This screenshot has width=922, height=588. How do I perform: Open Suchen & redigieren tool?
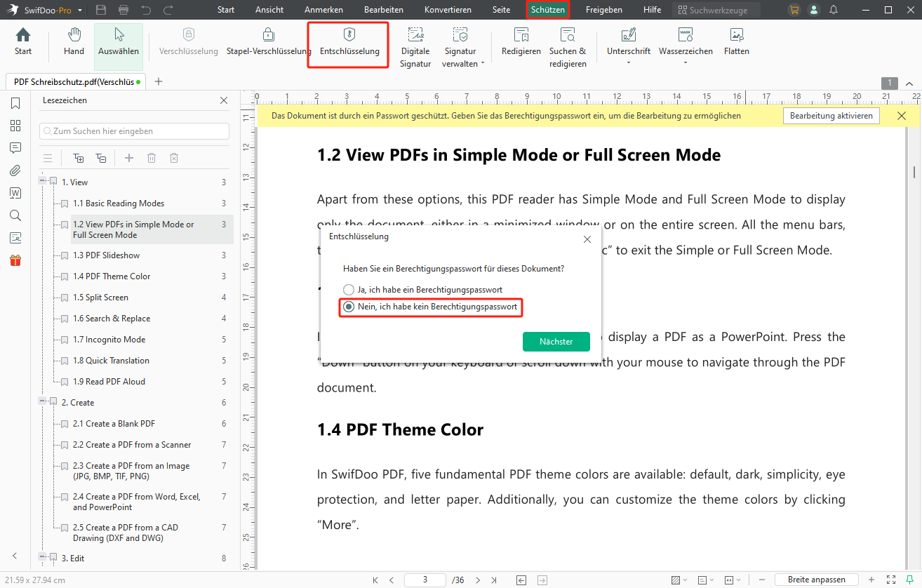568,48
